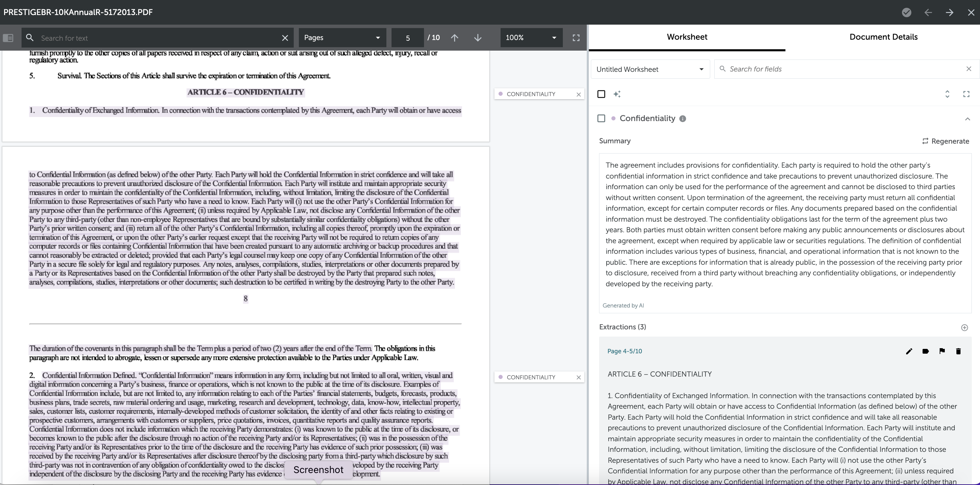The image size is (980, 485).
Task: Expand or collapse all fields icon
Action: coord(947,94)
